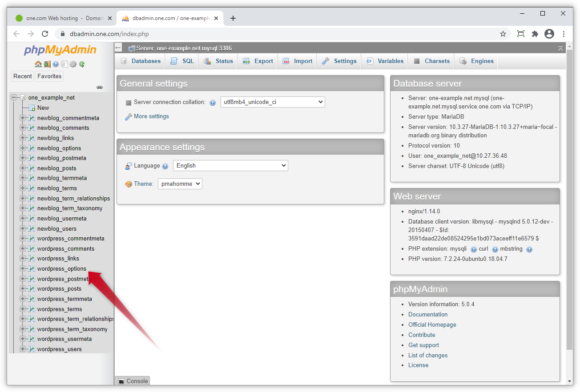This screenshot has width=580, height=392.
Task: Open the Server connection collation dropdown
Action: pyautogui.click(x=273, y=102)
